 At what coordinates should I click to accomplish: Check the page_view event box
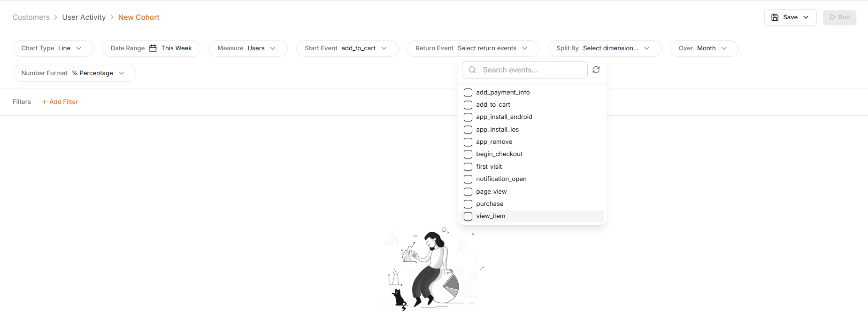[x=468, y=192]
